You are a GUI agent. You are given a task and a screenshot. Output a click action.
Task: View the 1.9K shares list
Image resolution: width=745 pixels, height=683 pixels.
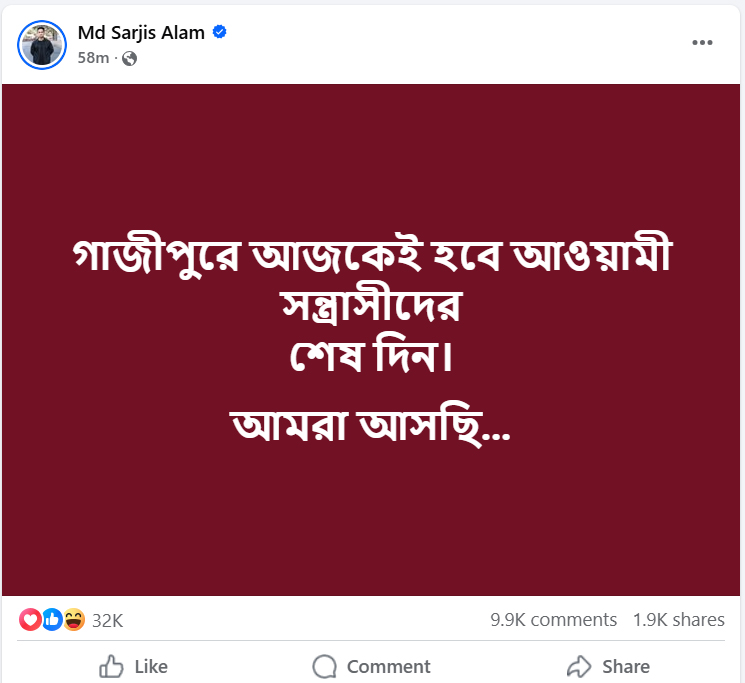click(679, 620)
